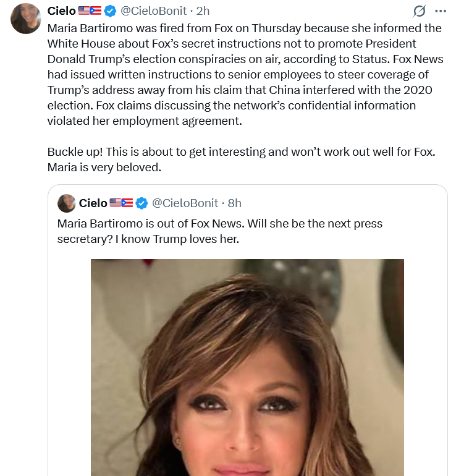Click the verified badge in quoted post
Viewport: 456px width, 476px height.
point(141,203)
